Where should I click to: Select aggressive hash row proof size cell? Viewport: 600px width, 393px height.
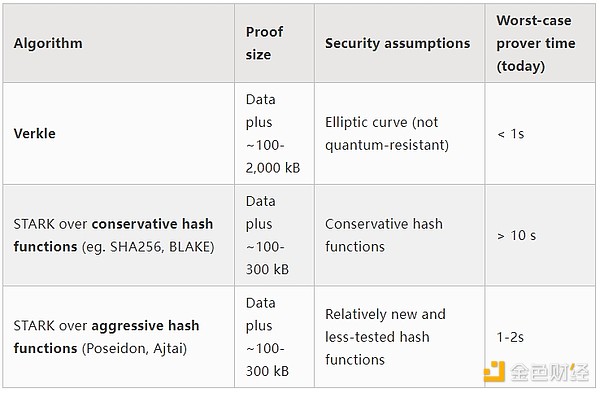point(274,337)
